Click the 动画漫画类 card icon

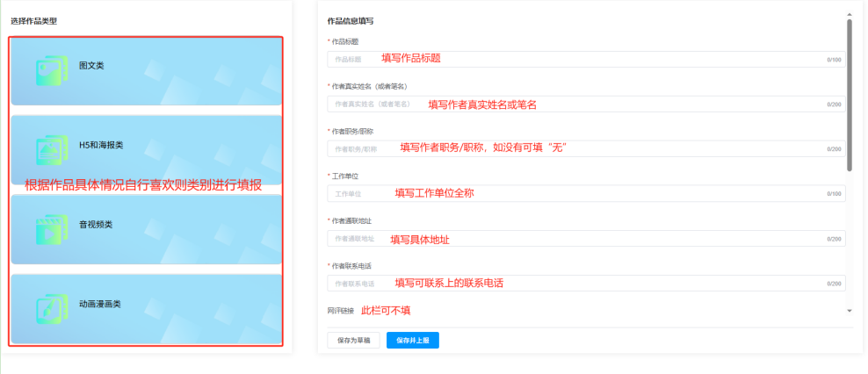[x=52, y=306]
